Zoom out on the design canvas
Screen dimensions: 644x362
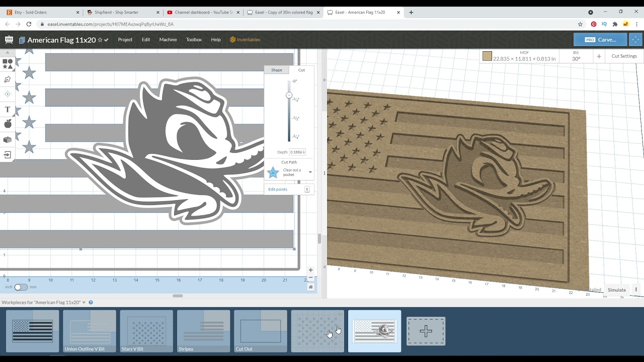310,278
